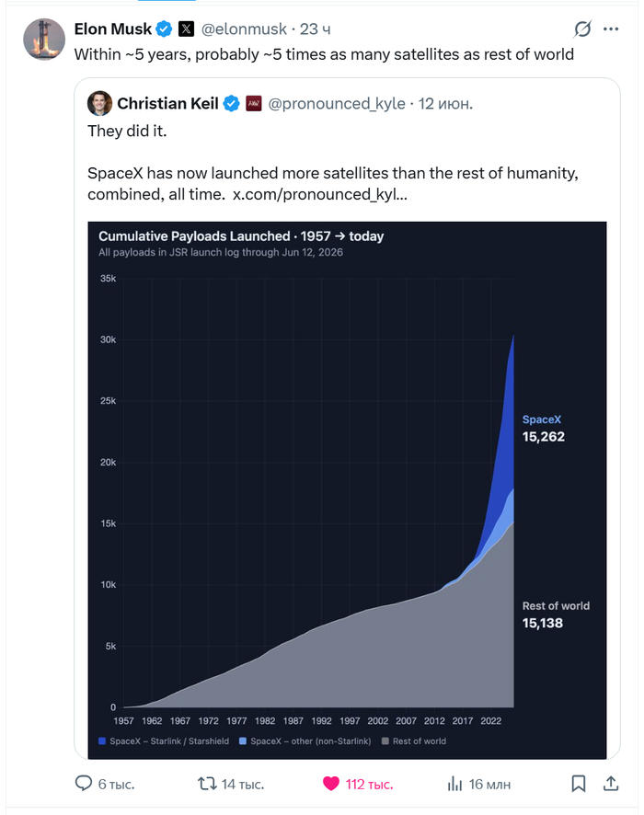The height and width of the screenshot is (815, 644).
Task: Bookmark this post
Action: [x=579, y=784]
